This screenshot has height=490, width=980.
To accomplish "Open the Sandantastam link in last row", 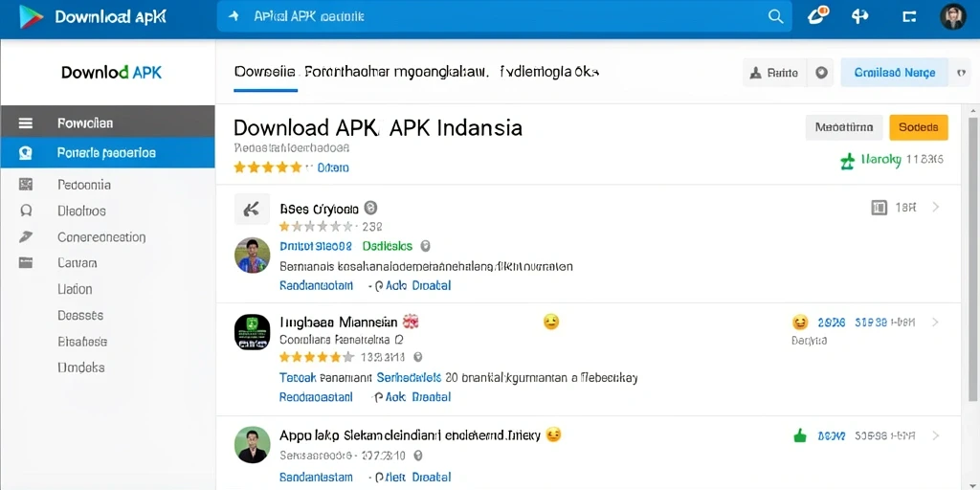I will tap(316, 477).
